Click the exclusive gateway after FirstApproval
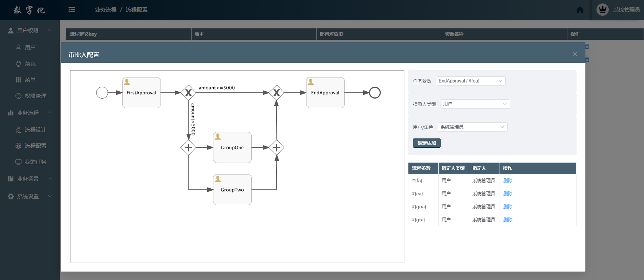The width and height of the screenshot is (644, 280). pos(188,93)
